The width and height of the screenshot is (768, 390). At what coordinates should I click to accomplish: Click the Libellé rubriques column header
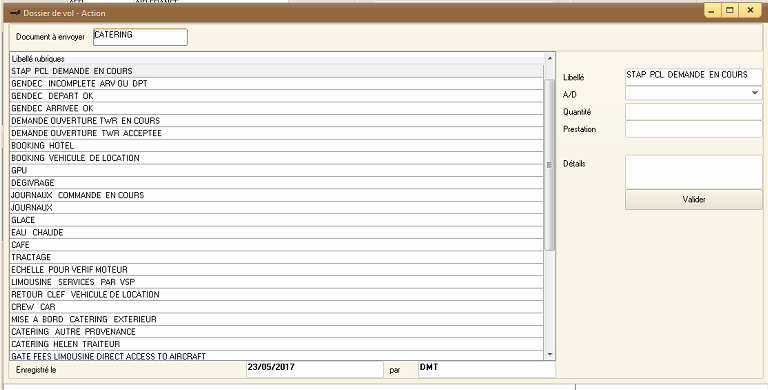tap(277, 59)
